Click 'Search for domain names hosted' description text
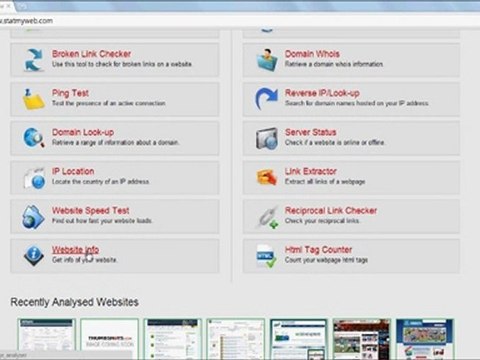This screenshot has width=480, height=360. 357,103
